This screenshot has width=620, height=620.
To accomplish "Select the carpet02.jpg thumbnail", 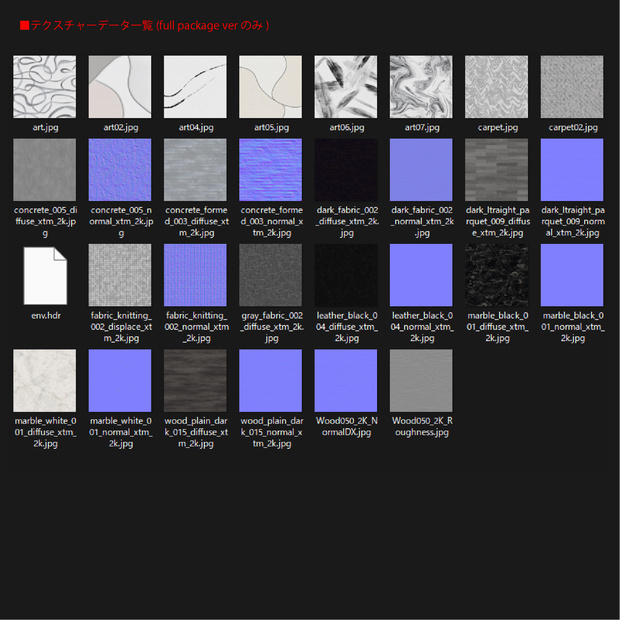I will [572, 87].
